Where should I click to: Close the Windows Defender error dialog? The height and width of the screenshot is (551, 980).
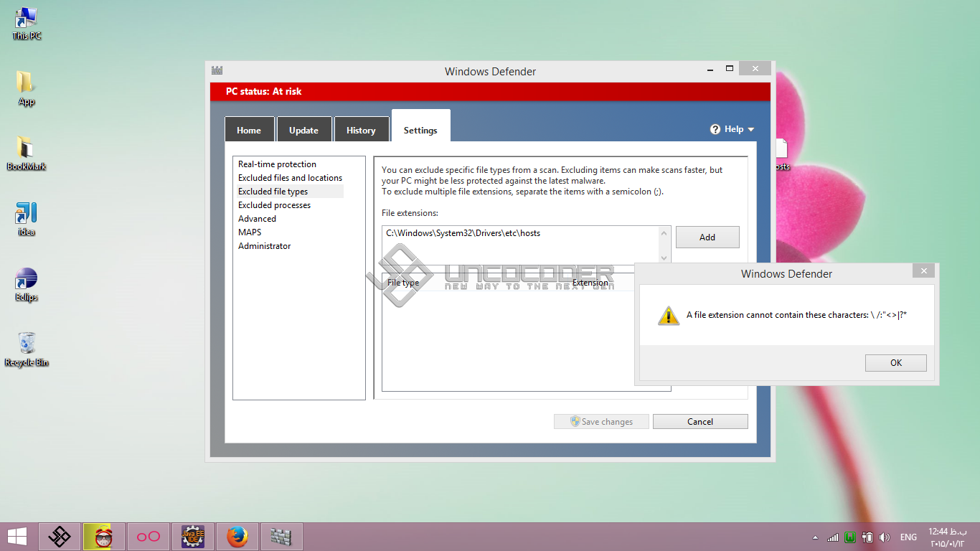pyautogui.click(x=924, y=271)
